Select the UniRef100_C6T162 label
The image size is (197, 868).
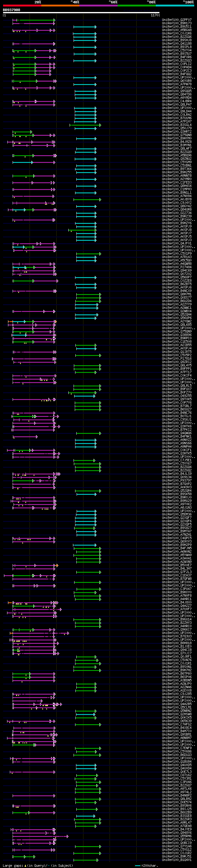(177, 775)
